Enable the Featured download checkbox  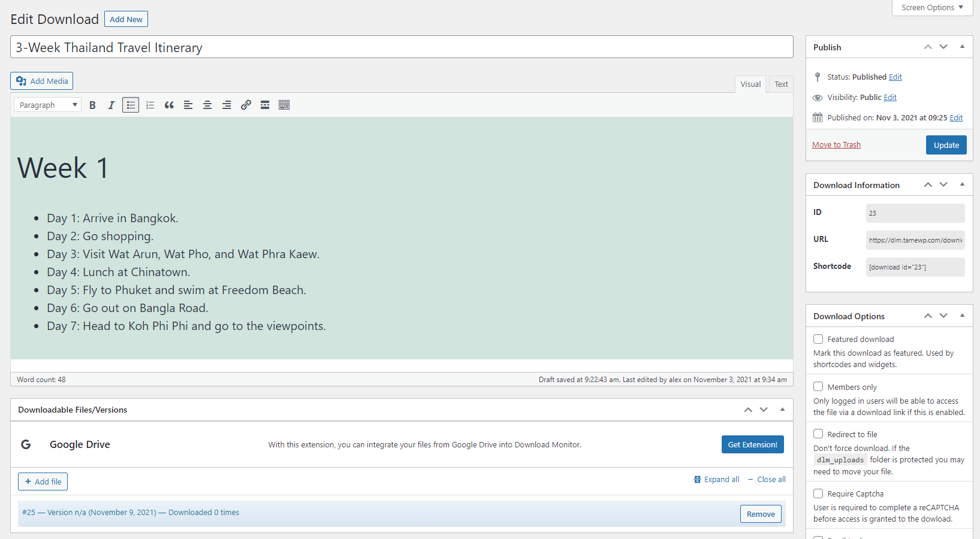(x=818, y=339)
